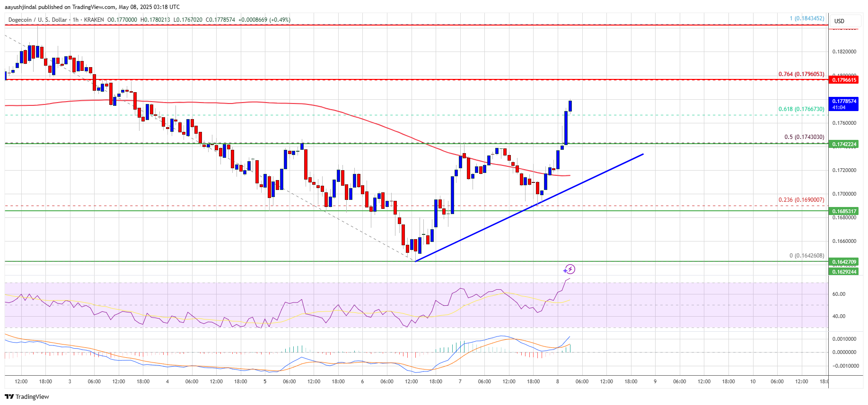Click the red 0.1796615 price label
This screenshot has width=868, height=405.
click(x=844, y=80)
